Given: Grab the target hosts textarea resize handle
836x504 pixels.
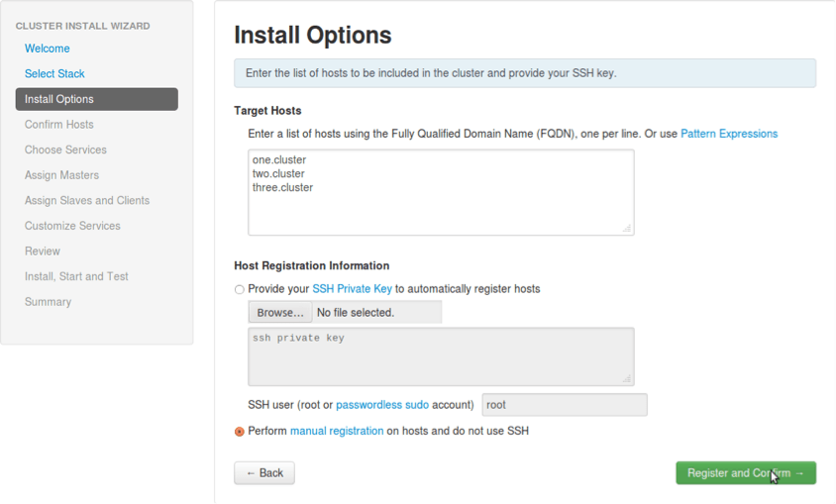Looking at the screenshot, I should [626, 228].
